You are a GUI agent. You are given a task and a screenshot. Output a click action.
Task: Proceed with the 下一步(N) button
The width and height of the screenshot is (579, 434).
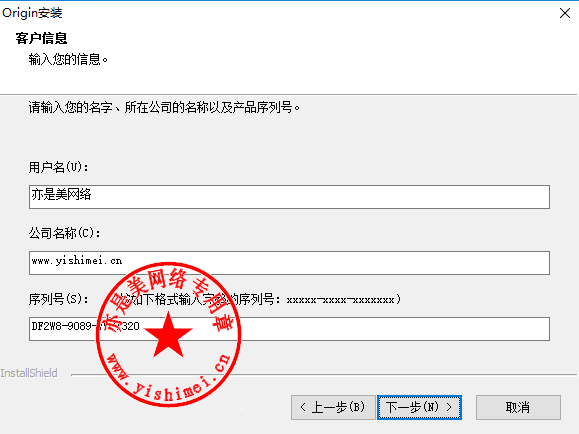419,407
